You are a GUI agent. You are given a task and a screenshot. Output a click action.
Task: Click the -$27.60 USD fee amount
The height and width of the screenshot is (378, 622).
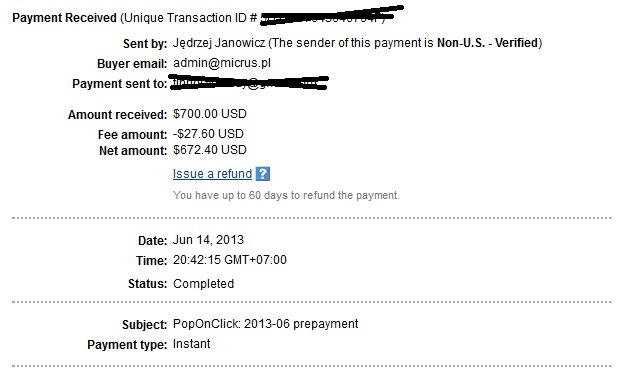pyautogui.click(x=208, y=134)
